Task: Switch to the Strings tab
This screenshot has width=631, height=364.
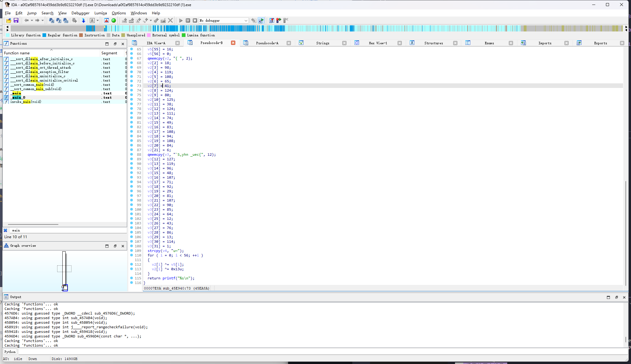Action: 323,43
